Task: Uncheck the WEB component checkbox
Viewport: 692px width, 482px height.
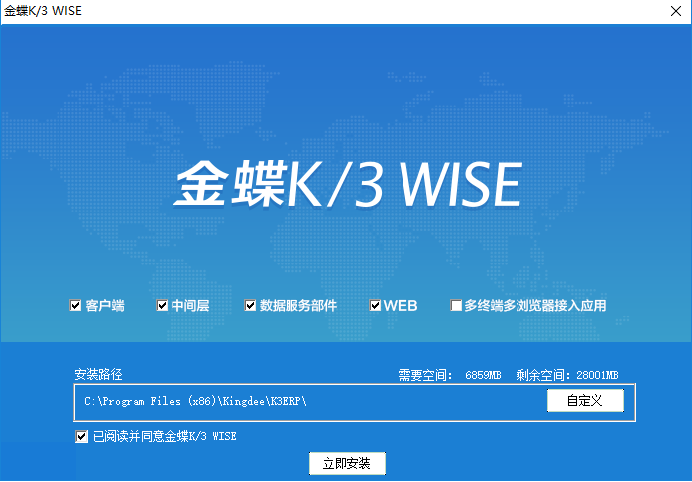Action: 375,305
